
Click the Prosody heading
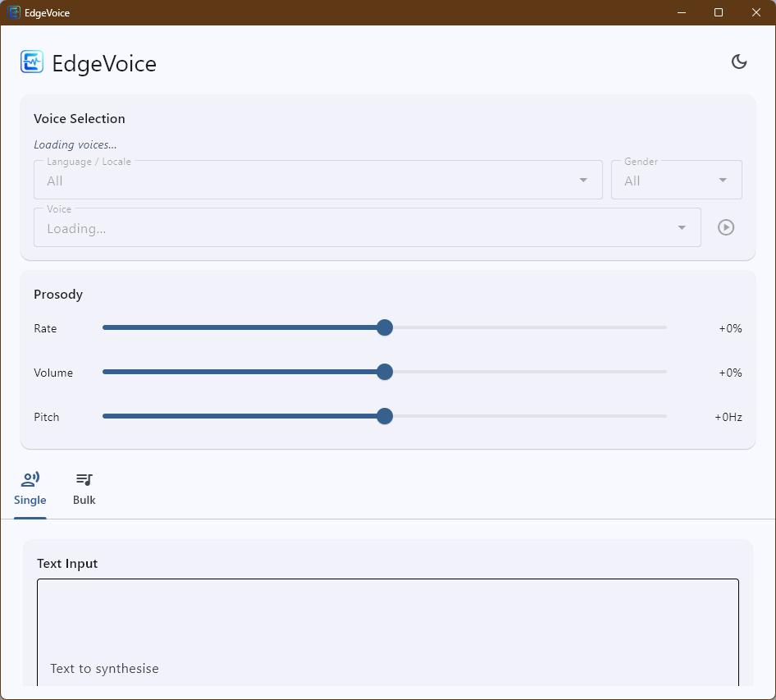point(58,295)
